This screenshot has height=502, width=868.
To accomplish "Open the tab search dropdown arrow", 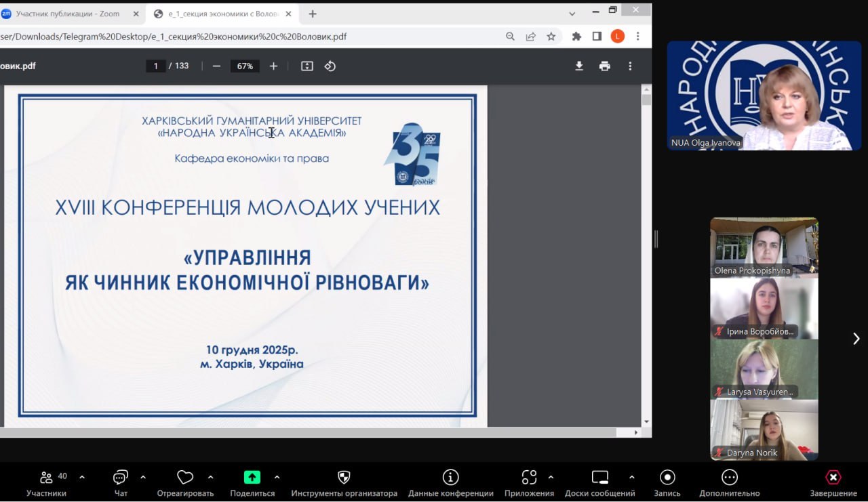I will [x=572, y=14].
